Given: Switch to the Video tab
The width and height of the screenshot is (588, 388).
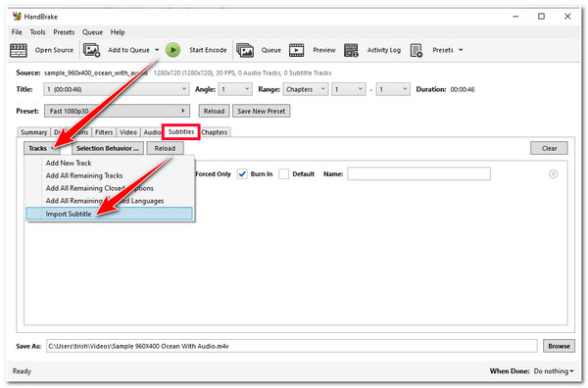Looking at the screenshot, I should (127, 132).
